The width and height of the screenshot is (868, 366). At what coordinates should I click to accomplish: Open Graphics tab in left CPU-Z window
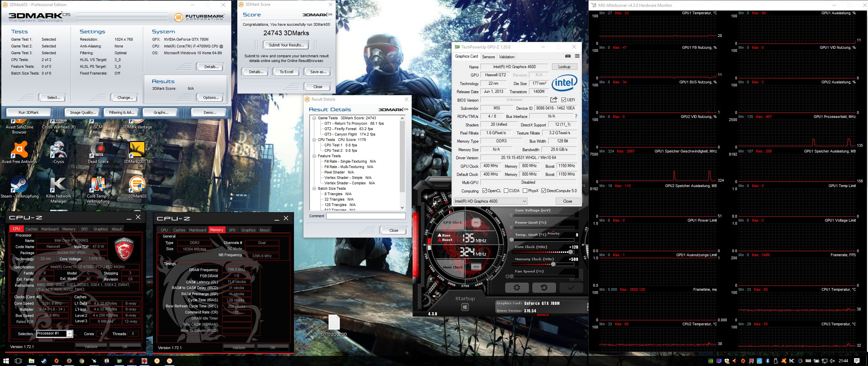pyautogui.click(x=100, y=229)
